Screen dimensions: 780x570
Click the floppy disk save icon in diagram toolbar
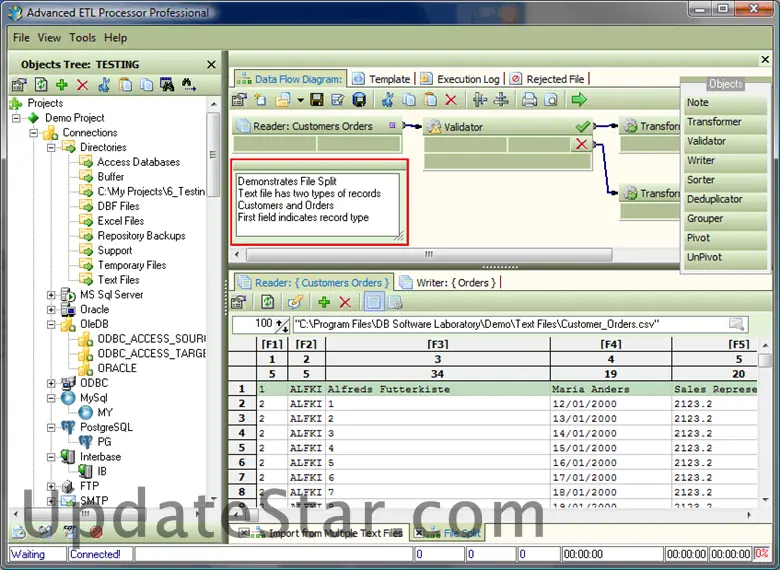[316, 100]
